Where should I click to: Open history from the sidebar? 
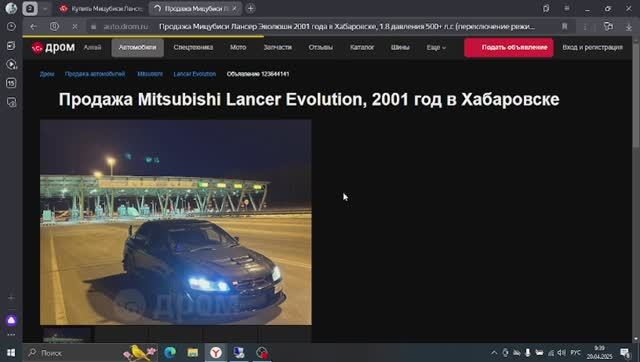(x=11, y=27)
